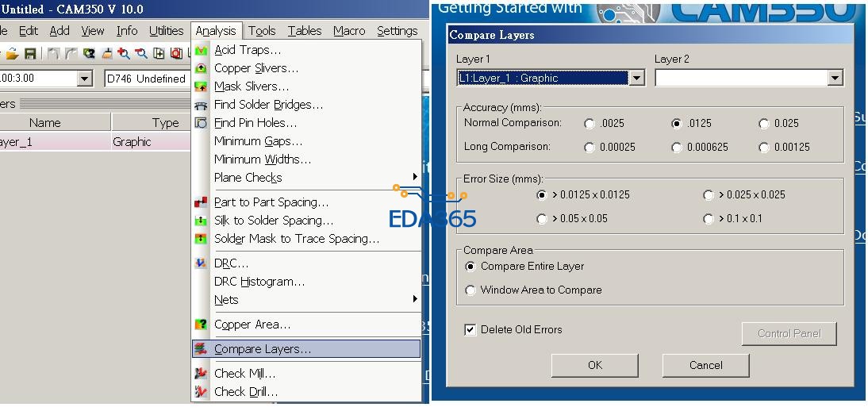Click the Zoom Out magnifier icon
Viewport: 868px width, 411px height.
pyautogui.click(x=141, y=54)
